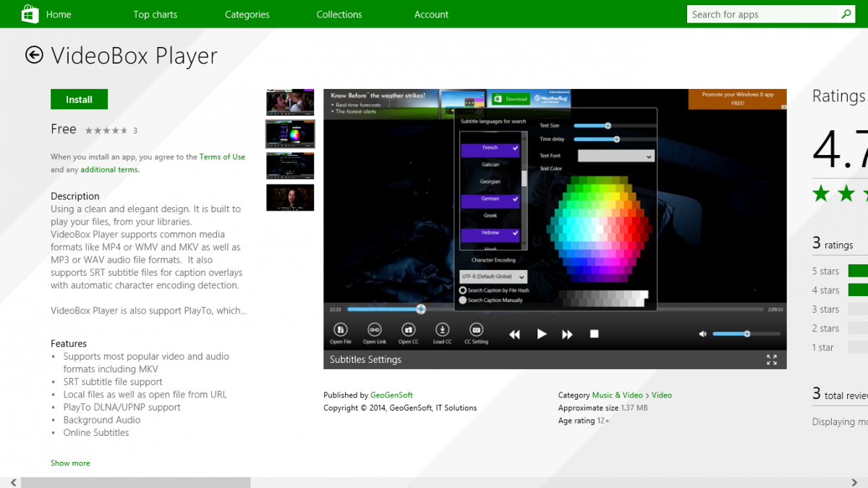Click the Promote your Windows 8 app banner
Image resolution: width=868 pixels, height=488 pixels.
coord(737,99)
